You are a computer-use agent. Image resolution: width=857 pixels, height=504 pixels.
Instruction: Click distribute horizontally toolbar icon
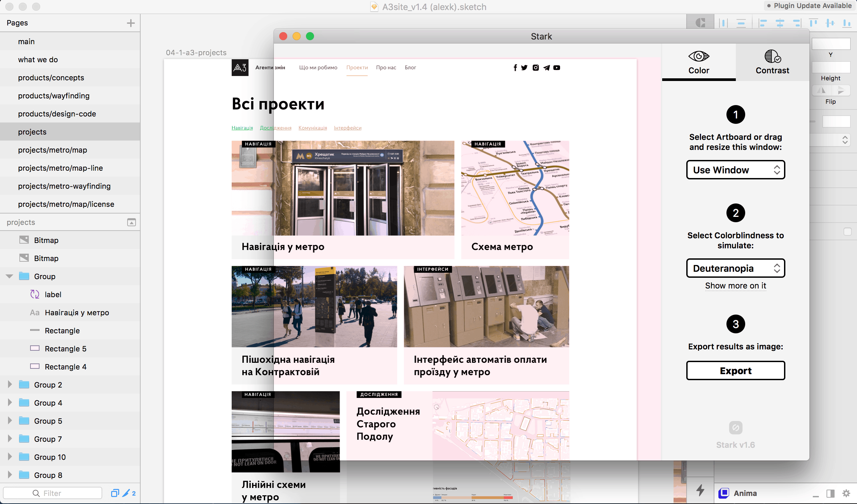tap(723, 23)
